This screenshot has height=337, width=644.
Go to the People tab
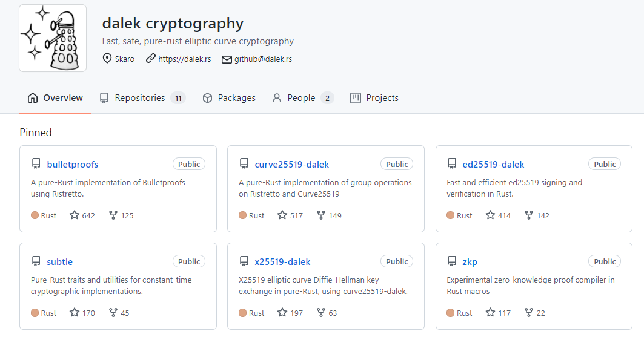click(302, 98)
